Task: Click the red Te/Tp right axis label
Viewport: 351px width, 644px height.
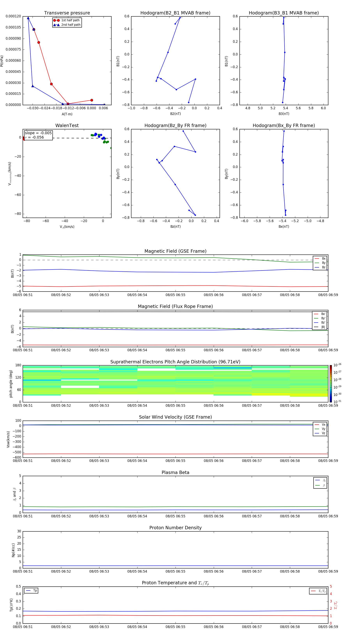Action: [x=336, y=605]
